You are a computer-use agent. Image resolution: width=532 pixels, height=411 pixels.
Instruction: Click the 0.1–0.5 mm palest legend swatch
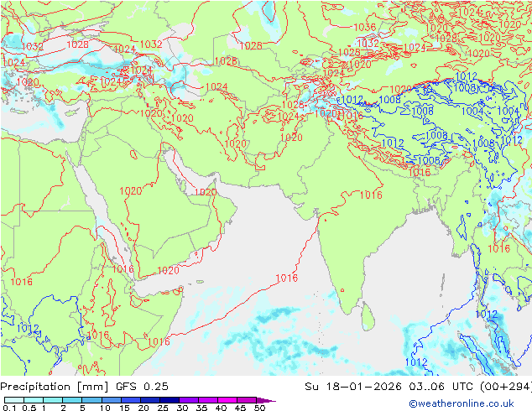click(x=14, y=400)
